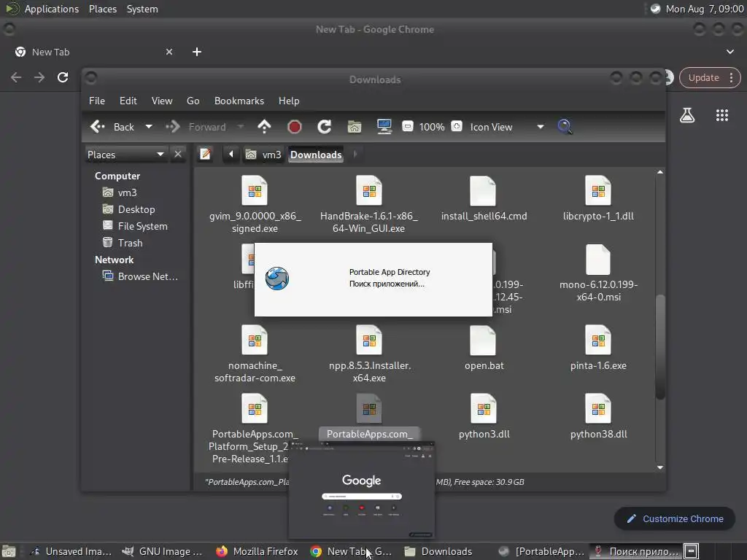This screenshot has height=560, width=747.
Task: Switch to Downloads taskbar entry
Action: (x=439, y=551)
